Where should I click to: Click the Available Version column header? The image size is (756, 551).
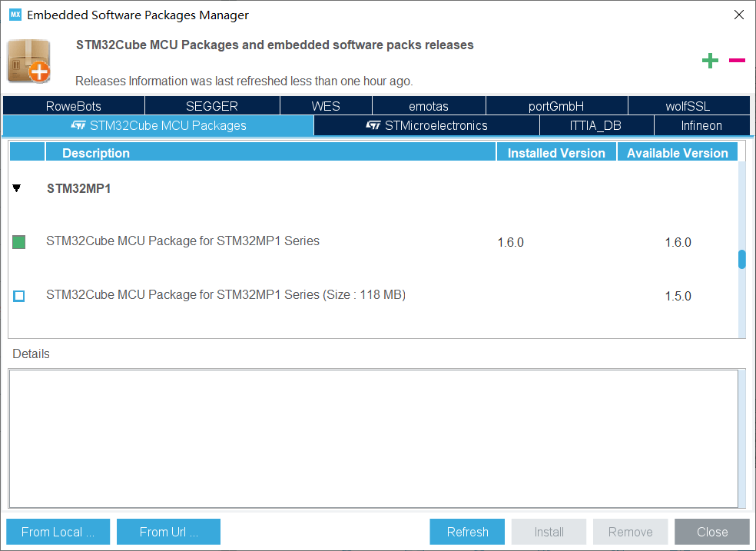pos(677,152)
